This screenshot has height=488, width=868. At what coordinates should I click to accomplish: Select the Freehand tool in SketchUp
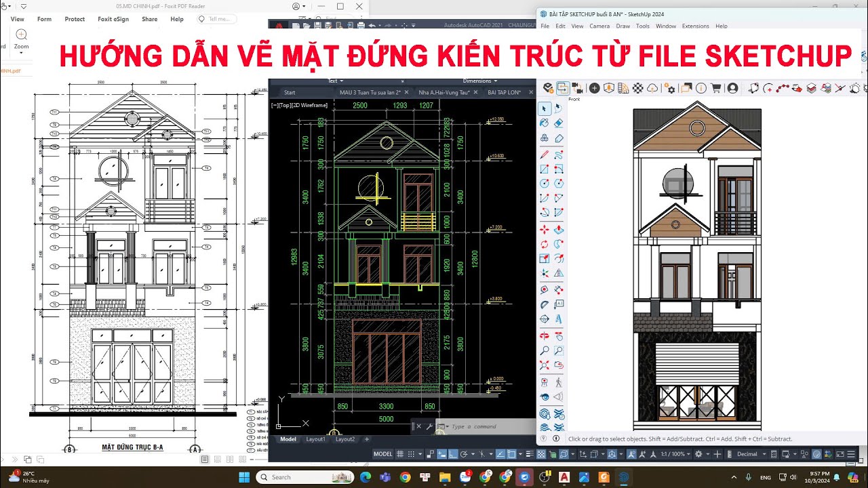[559, 155]
